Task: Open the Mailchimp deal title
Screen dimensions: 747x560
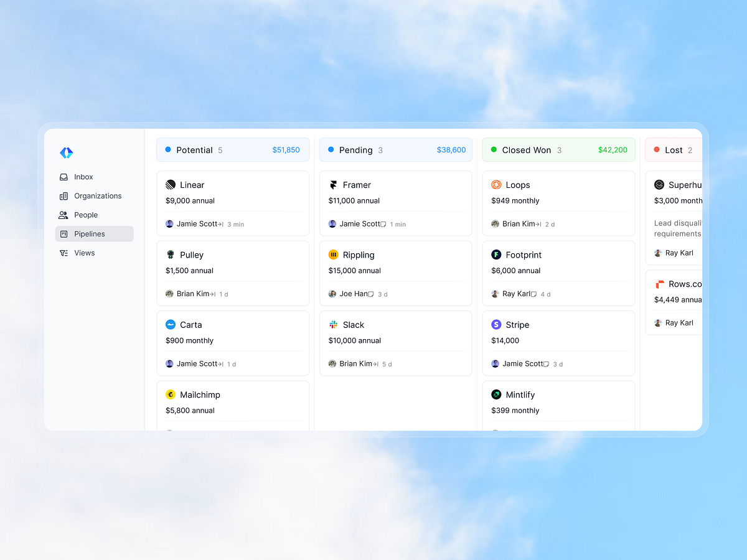Action: point(200,394)
